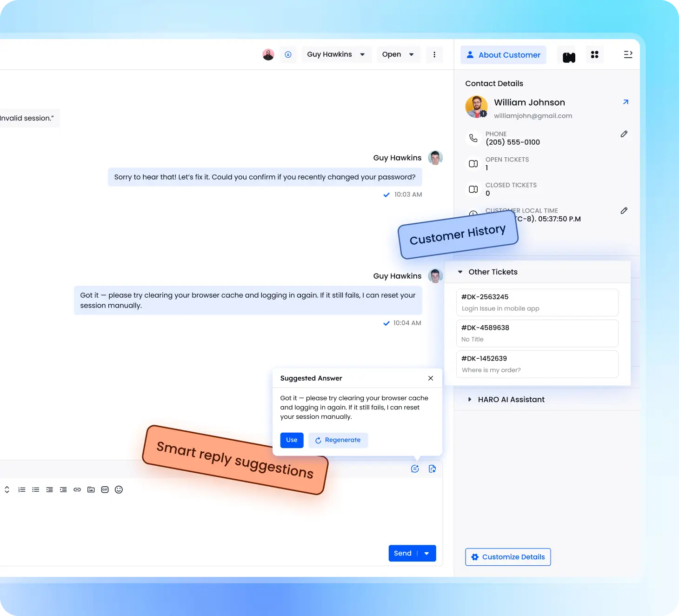Click the suggested answer text in the popup
This screenshot has height=616, width=679.
354,408
